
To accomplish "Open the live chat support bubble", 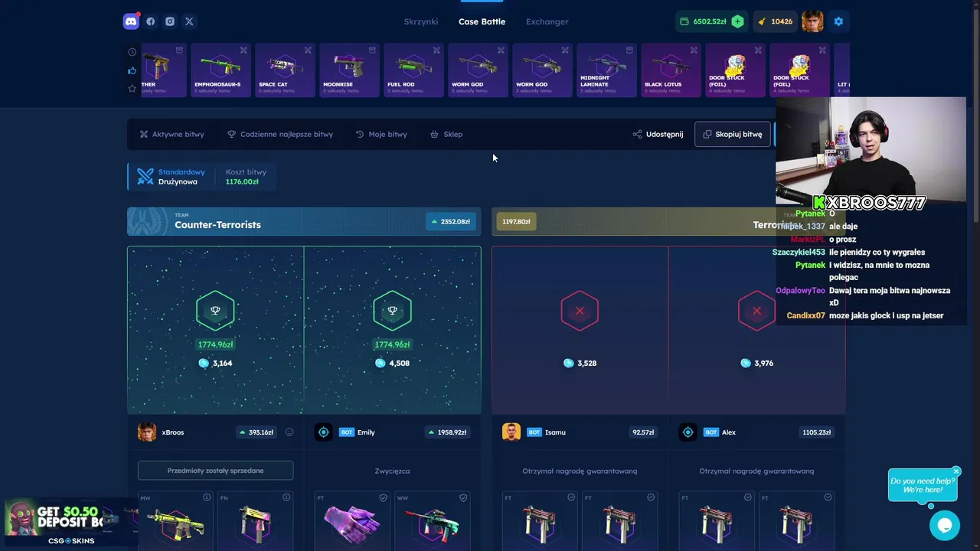I will pos(945,526).
